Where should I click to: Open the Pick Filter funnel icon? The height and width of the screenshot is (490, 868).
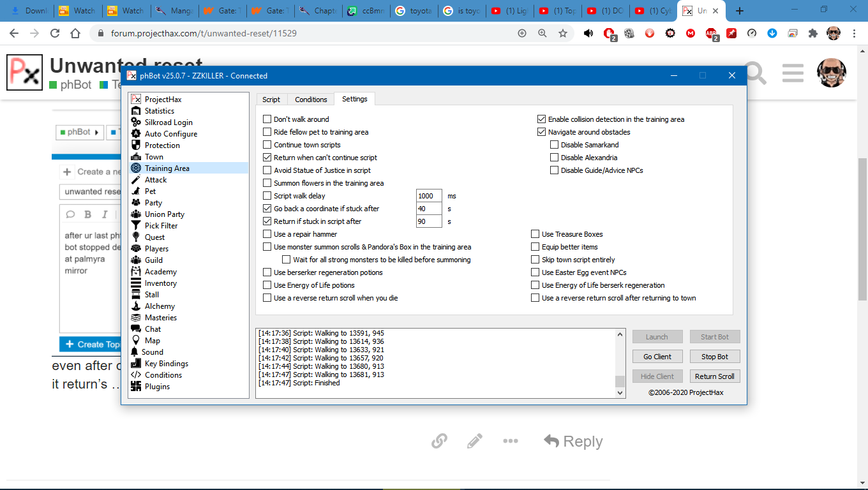tap(135, 226)
